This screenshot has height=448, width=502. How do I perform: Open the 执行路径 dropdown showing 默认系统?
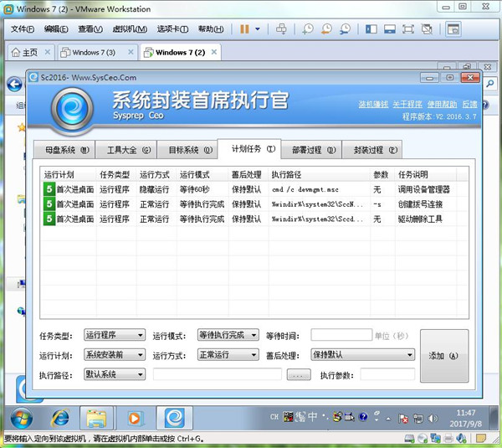115,374
